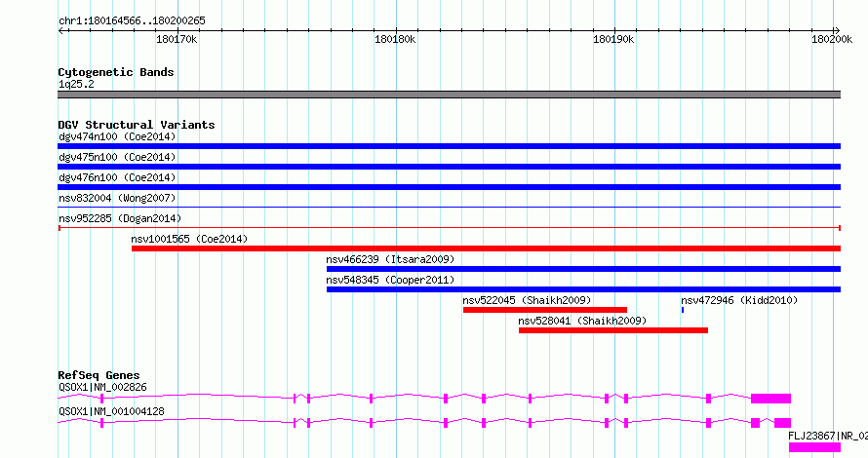Click the 180170k ruler tick label
The image size is (868, 458).
point(177,39)
